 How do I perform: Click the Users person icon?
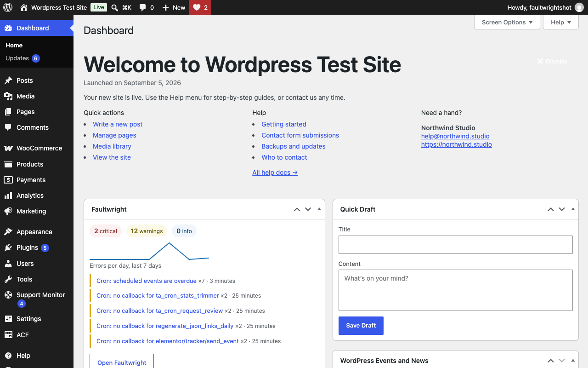8,264
